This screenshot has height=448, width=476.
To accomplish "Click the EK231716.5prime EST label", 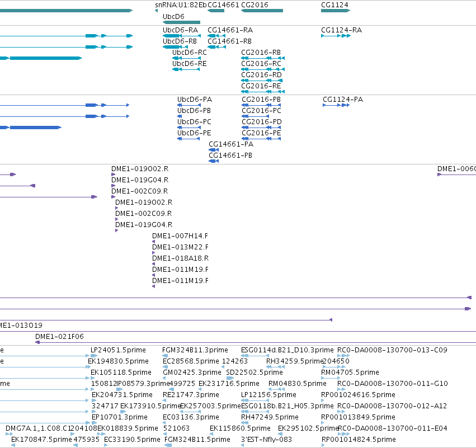I will click(229, 384).
